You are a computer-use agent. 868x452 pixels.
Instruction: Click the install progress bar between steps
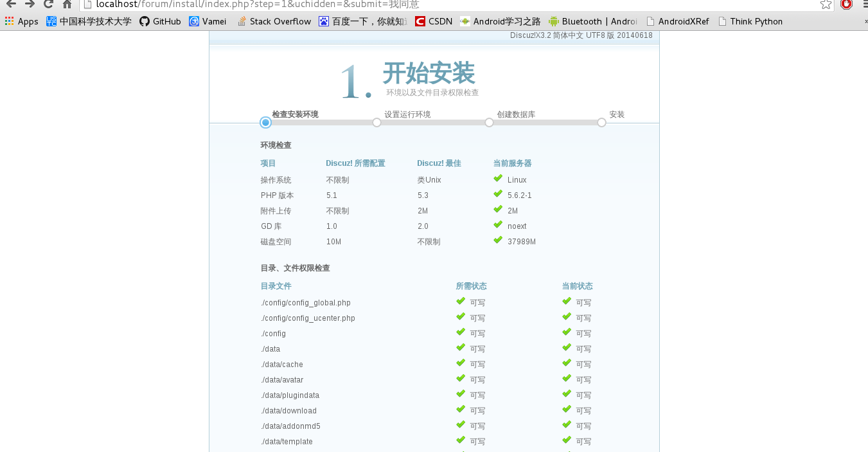click(433, 122)
